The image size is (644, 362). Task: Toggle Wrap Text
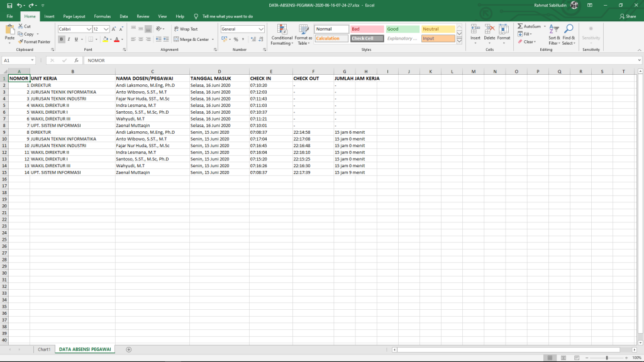point(186,29)
